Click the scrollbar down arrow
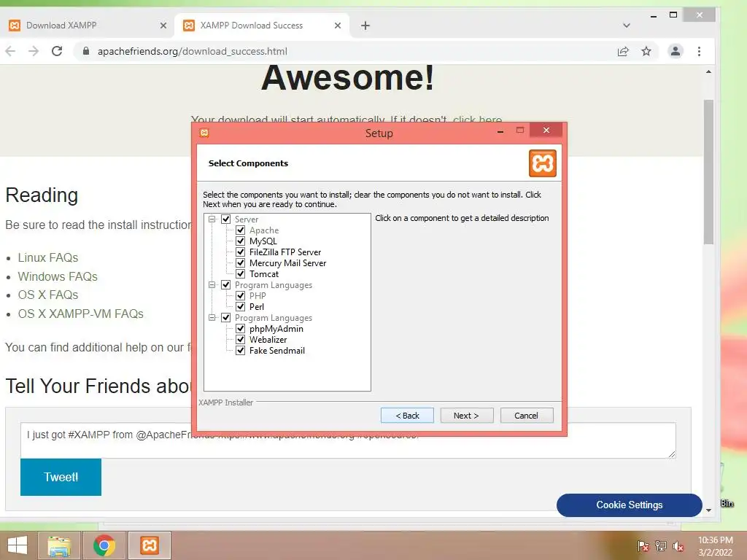The image size is (747, 560). (x=709, y=510)
